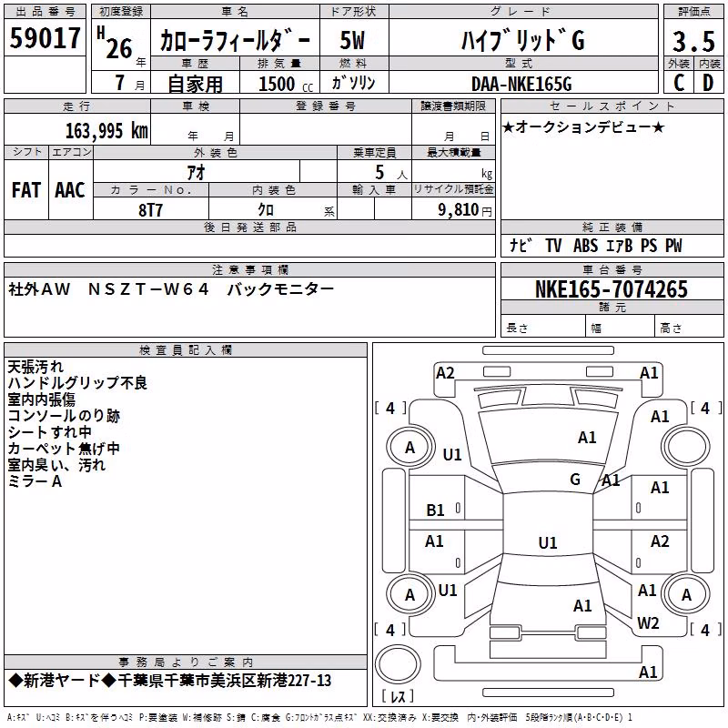Click the mileage 163,995 km
The height and width of the screenshot is (728, 728).
[106, 131]
